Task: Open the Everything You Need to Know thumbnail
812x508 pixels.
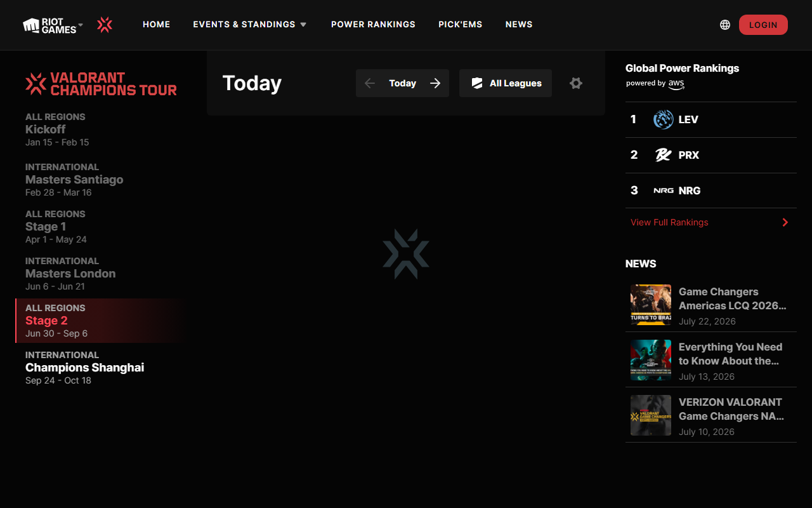Action: (x=651, y=360)
